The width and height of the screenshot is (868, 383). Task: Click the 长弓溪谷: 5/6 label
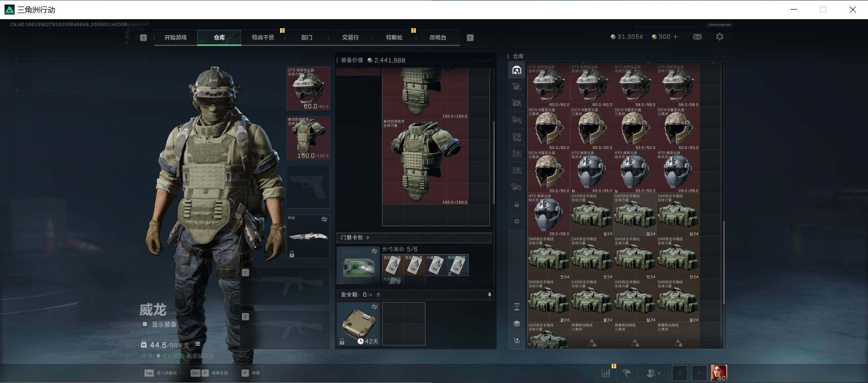pos(400,249)
